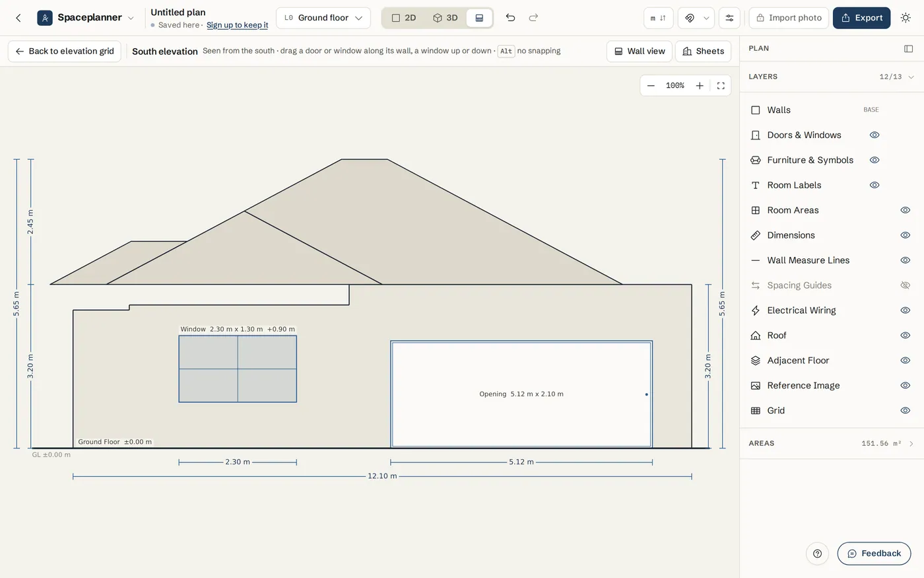Image resolution: width=924 pixels, height=578 pixels.
Task: Select the 5.12 m garage opening
Action: coord(521,394)
